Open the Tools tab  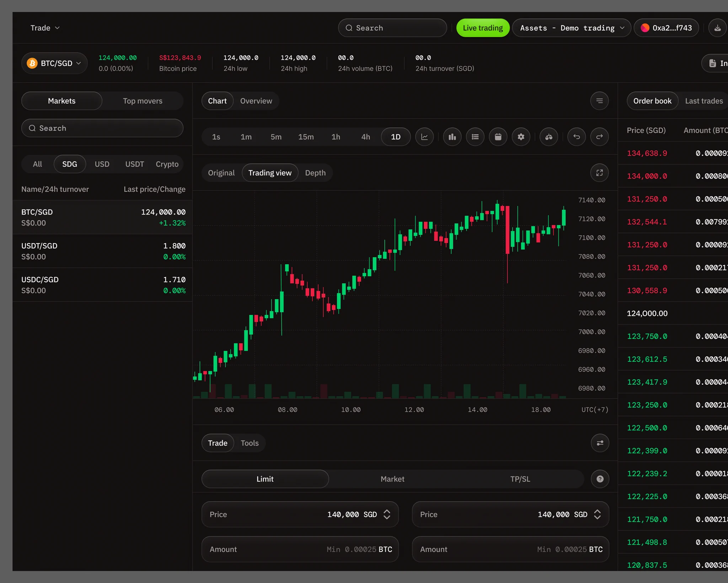(250, 443)
